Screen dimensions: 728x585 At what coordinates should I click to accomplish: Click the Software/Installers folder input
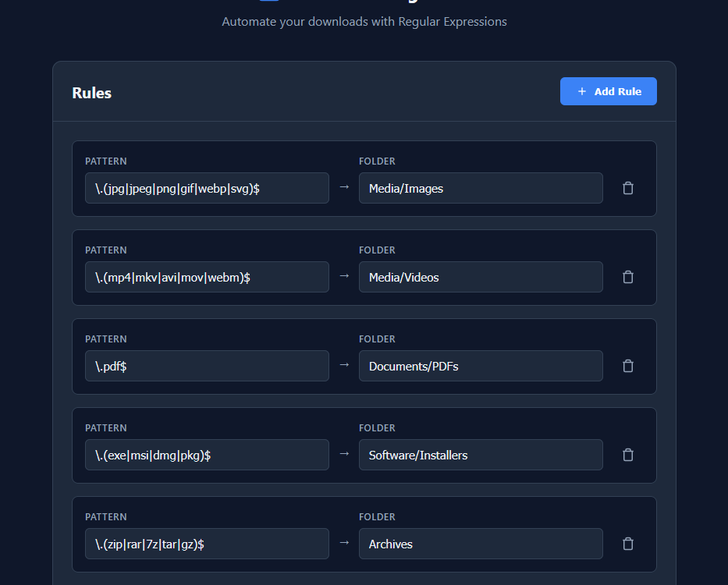[481, 455]
